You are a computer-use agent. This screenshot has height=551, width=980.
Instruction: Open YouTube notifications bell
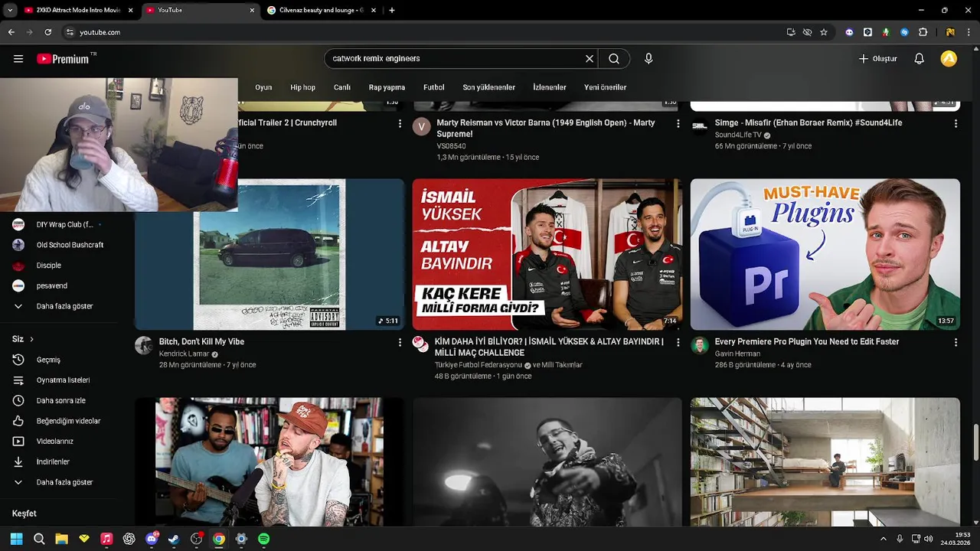coord(920,59)
